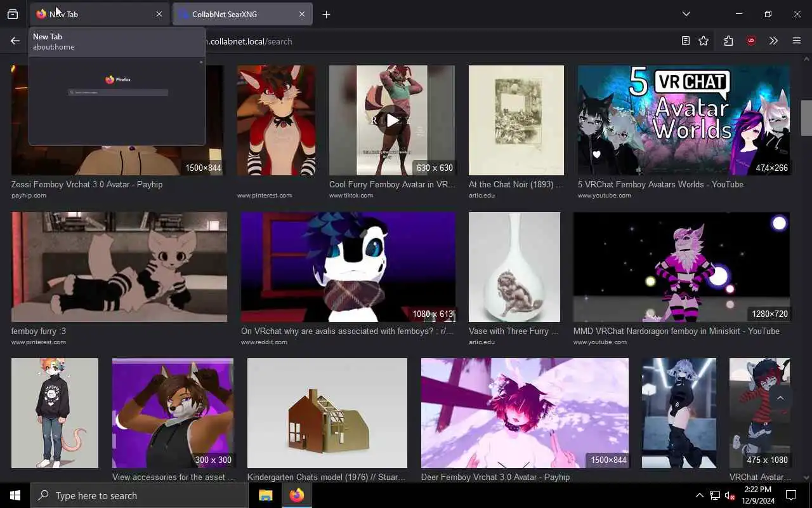812x508 pixels.
Task: Open image labeled 300 x 300
Action: pos(173,413)
